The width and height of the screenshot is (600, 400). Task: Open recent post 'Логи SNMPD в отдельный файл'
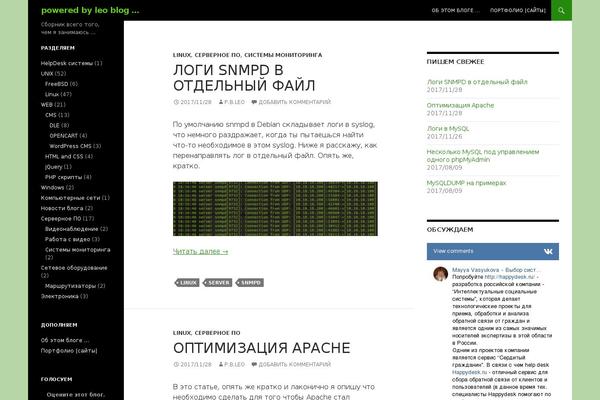[x=477, y=82]
